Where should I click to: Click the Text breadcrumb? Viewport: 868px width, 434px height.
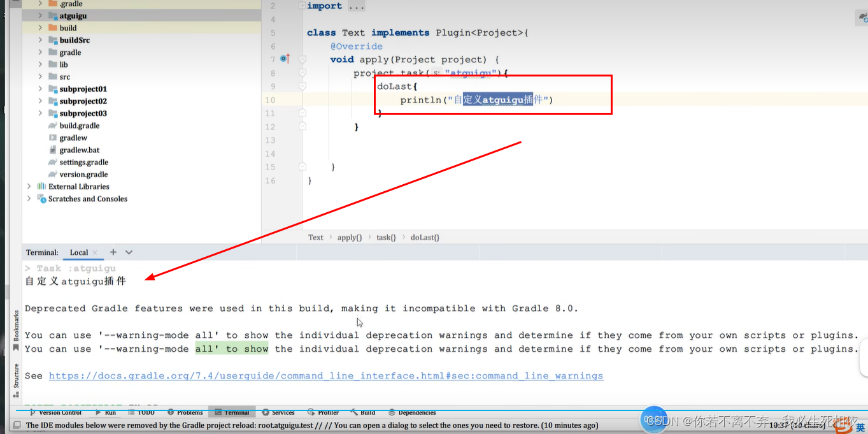tap(316, 237)
